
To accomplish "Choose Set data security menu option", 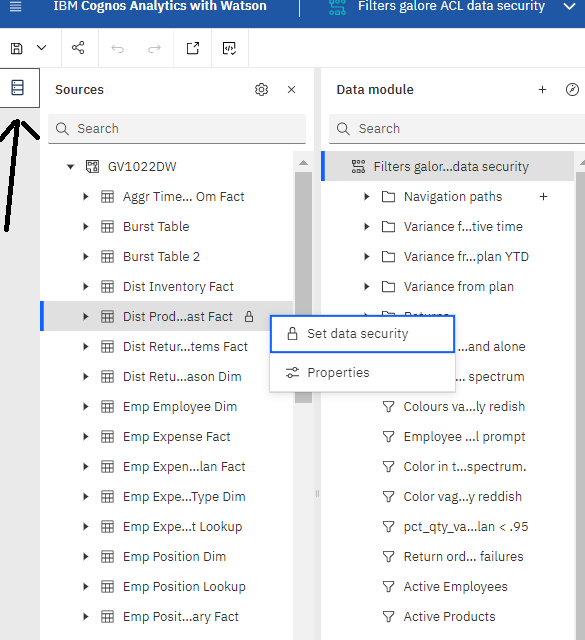I will [x=362, y=334].
